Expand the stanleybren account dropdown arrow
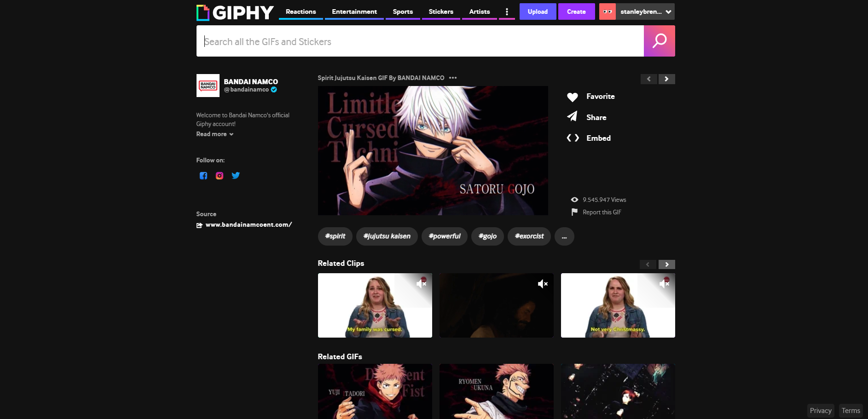The width and height of the screenshot is (868, 419). (668, 12)
